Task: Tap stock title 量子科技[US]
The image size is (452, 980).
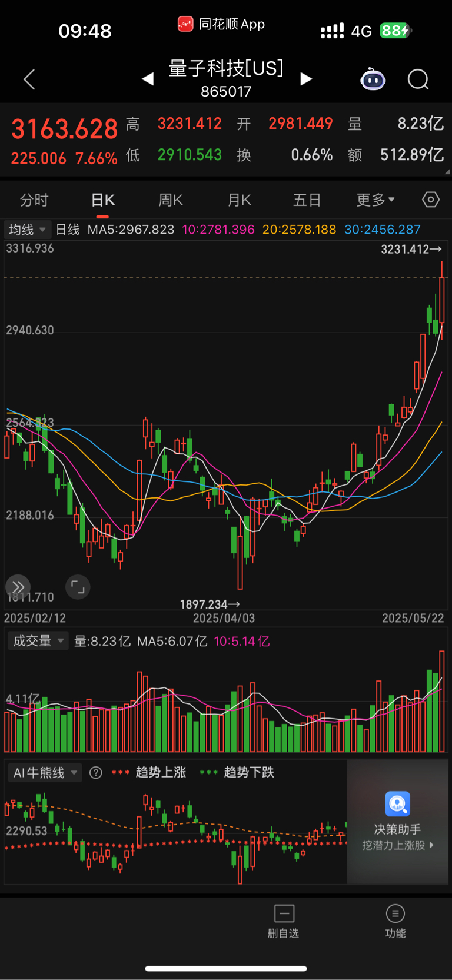Action: coord(226,68)
